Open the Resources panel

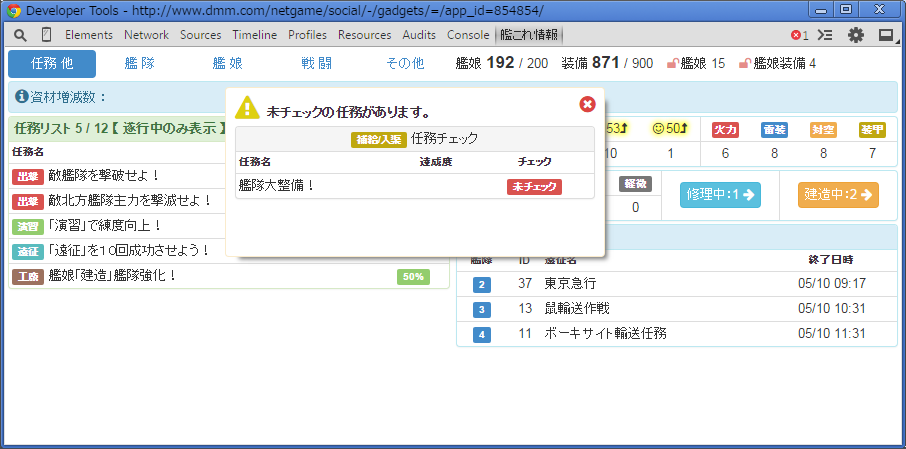(x=365, y=35)
